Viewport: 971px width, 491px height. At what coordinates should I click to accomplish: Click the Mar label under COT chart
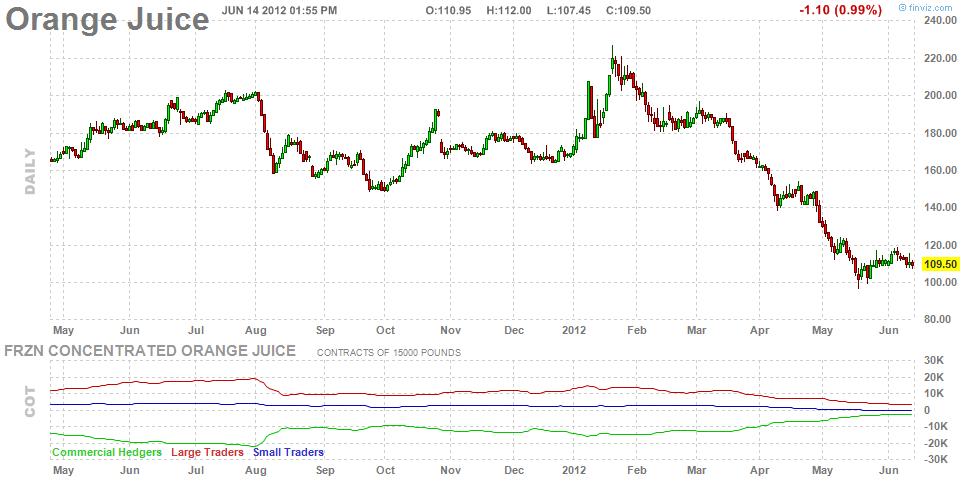pyautogui.click(x=697, y=471)
